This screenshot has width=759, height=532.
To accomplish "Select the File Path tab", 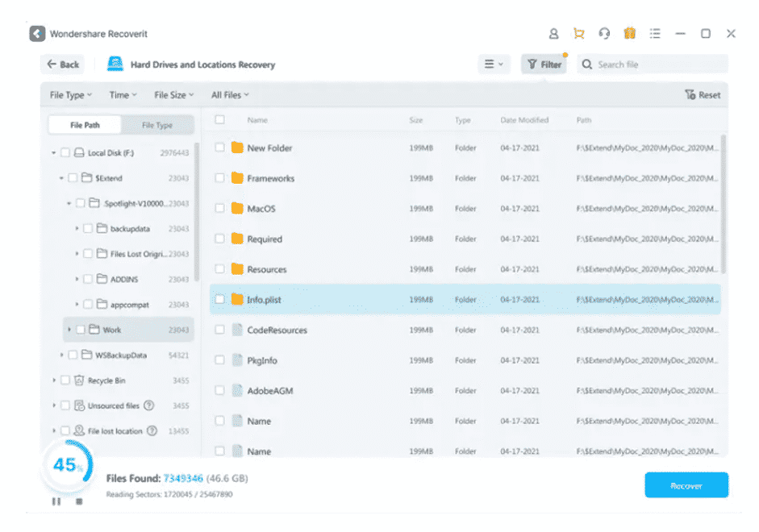I will (85, 125).
